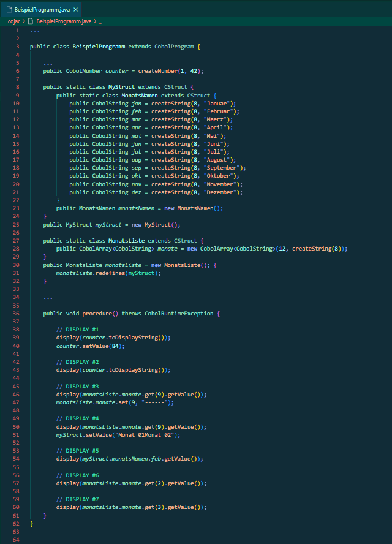Close the BeispielProgramm.java editor tab

pos(74,10)
